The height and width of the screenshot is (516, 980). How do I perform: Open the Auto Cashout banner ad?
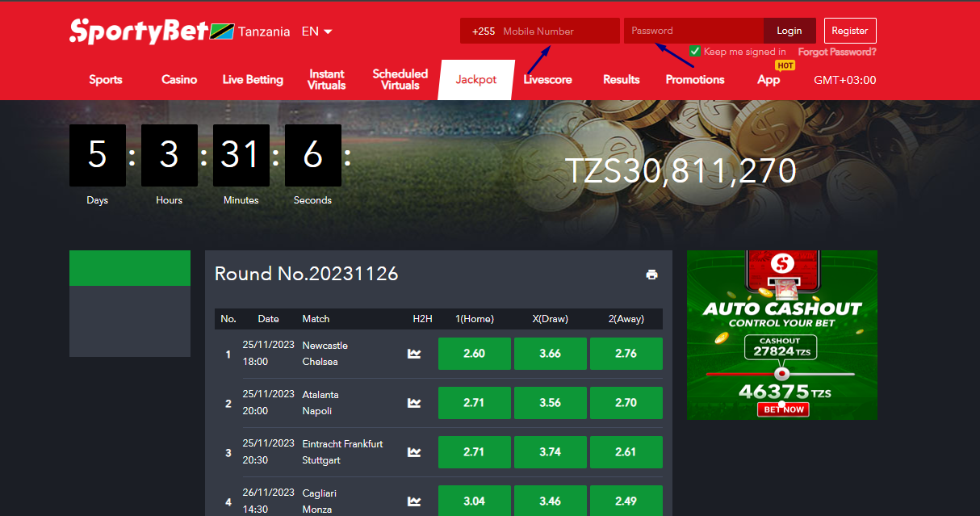pos(782,335)
